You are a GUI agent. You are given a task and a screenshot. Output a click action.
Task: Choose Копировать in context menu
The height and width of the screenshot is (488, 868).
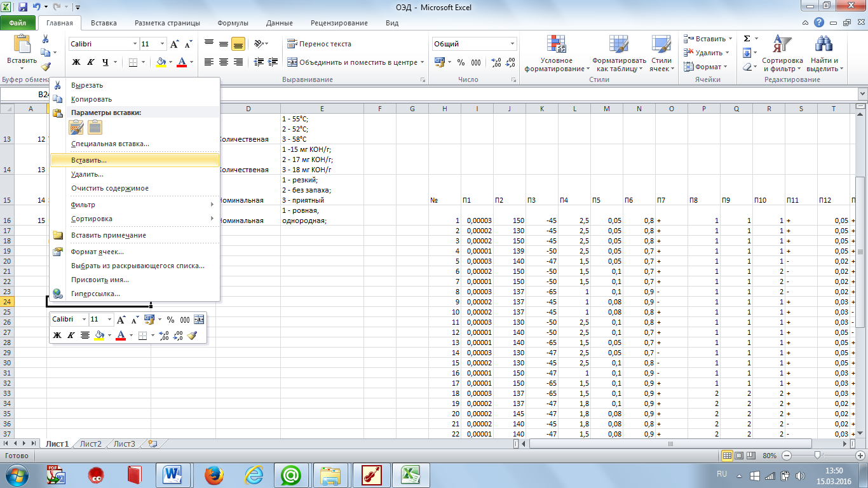tap(134, 99)
